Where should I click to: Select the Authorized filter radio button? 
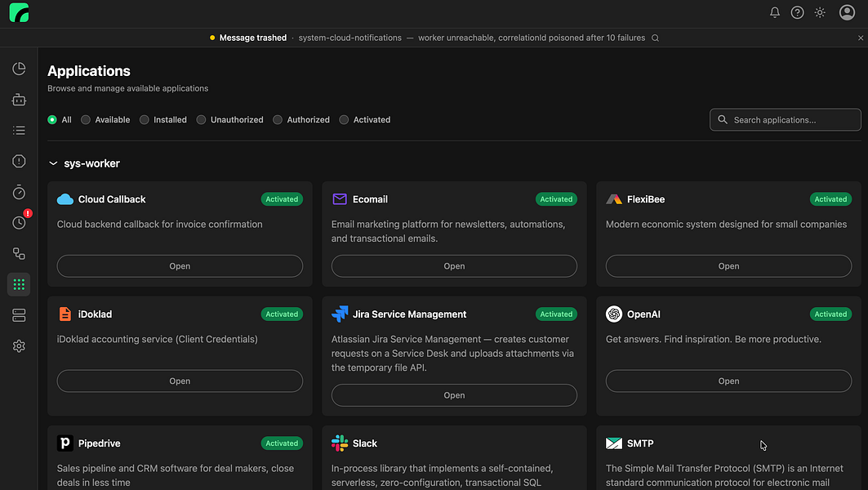point(278,119)
